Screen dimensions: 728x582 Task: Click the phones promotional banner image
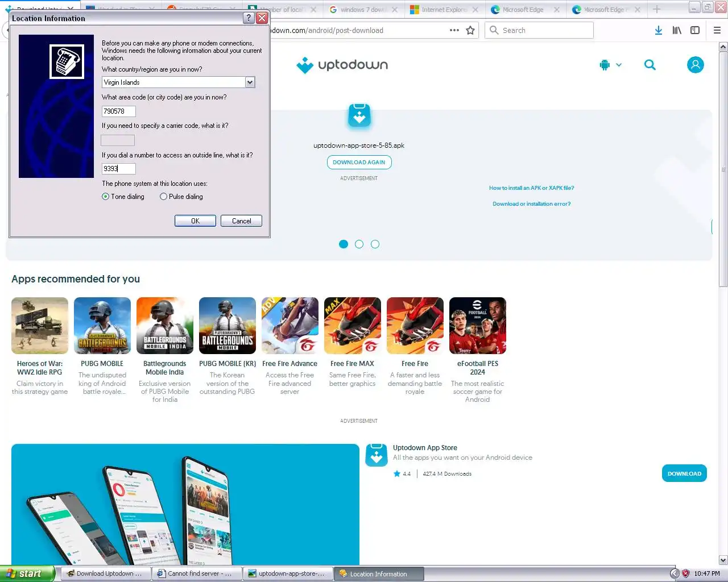tap(185, 505)
